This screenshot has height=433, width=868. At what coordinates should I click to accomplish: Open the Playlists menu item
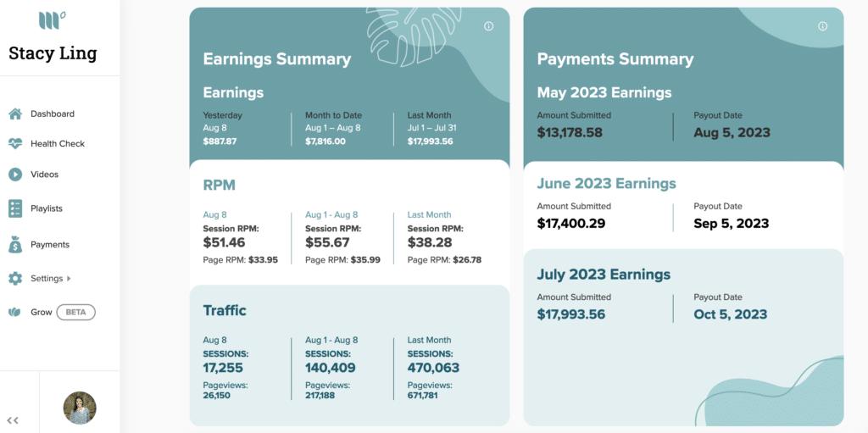click(x=47, y=208)
